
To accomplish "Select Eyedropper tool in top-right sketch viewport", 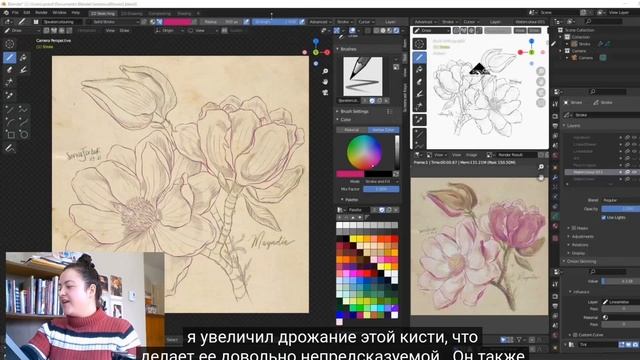I will pos(419,120).
